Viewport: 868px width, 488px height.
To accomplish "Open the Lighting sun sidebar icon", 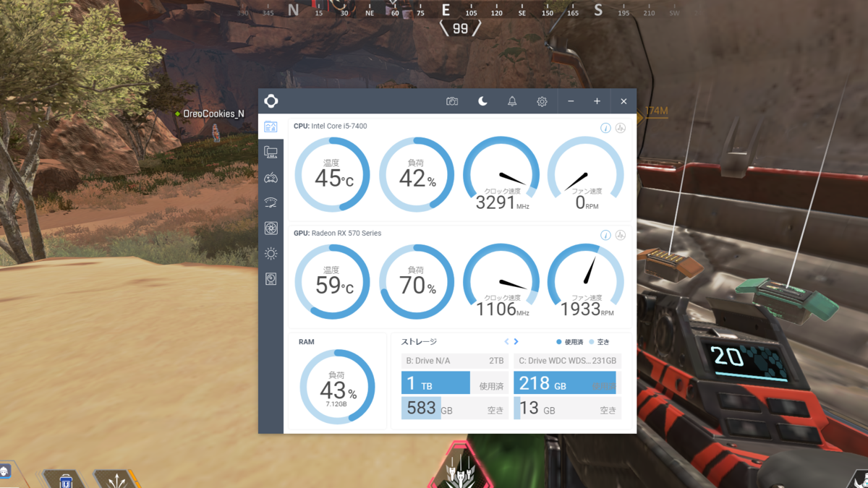I will 271,254.
